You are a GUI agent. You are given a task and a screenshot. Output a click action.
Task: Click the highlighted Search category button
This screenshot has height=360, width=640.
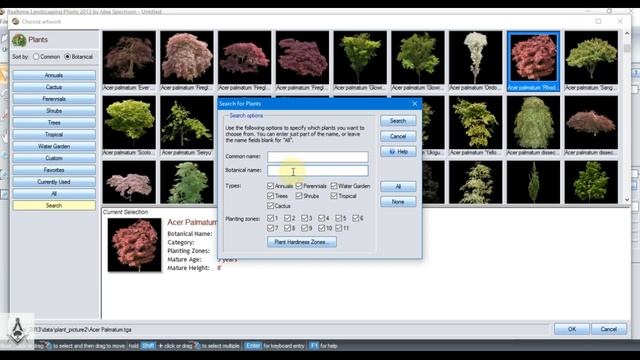coord(54,205)
